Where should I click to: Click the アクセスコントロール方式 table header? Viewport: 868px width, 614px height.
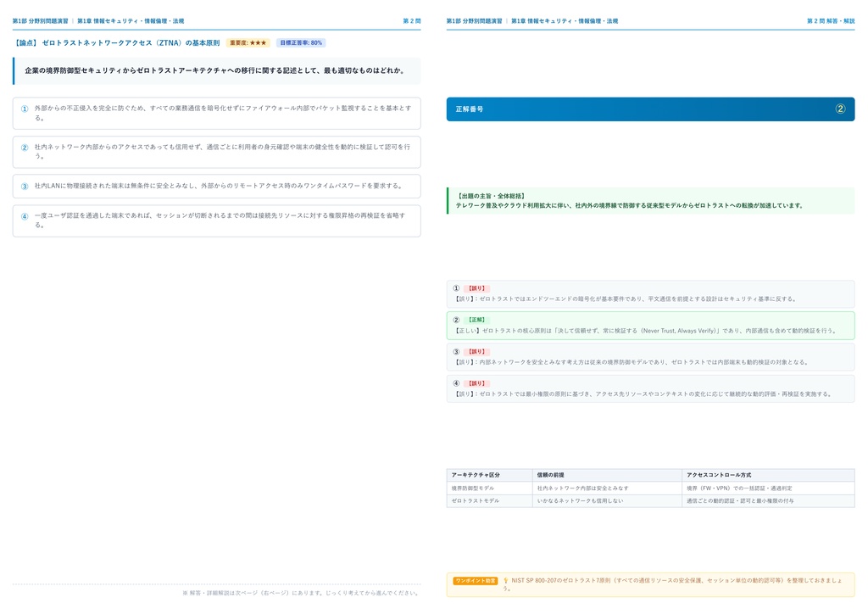point(719,475)
